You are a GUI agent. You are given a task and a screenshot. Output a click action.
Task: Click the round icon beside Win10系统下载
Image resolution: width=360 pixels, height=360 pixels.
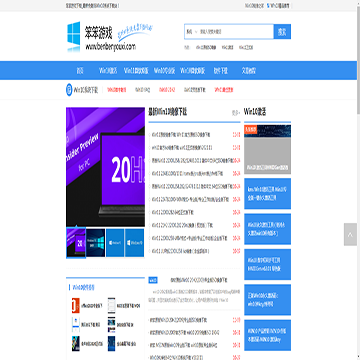pyautogui.click(x=69, y=90)
